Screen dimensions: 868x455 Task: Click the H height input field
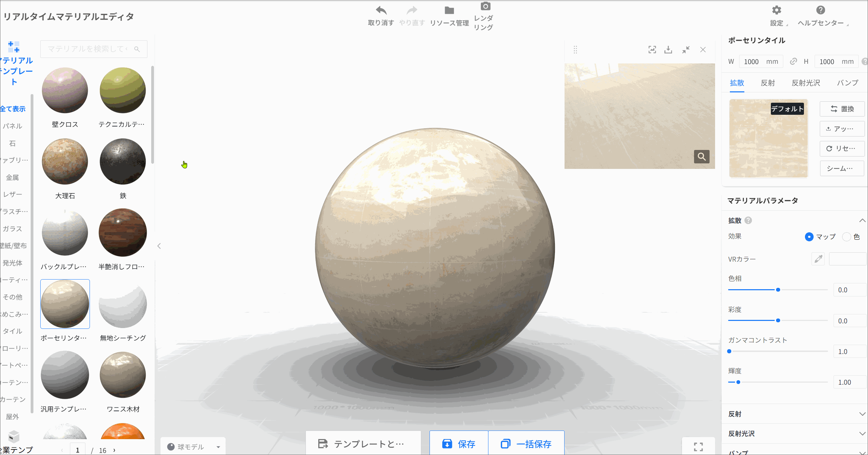coord(836,61)
